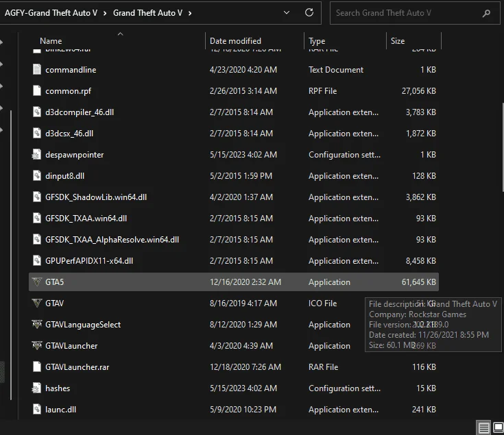The width and height of the screenshot is (504, 435).
Task: Select the hashes file name
Action: (x=58, y=388)
